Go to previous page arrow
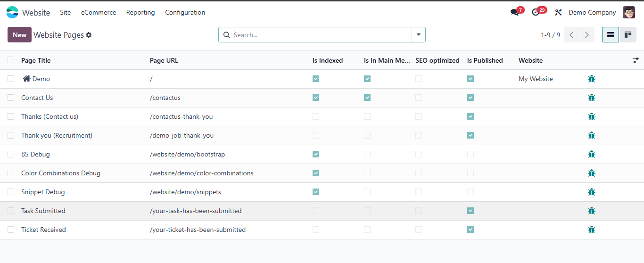 571,35
